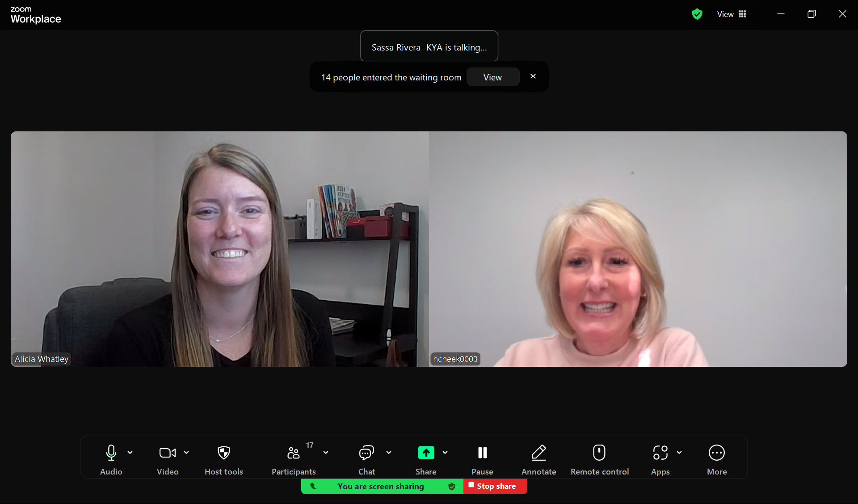Open the Apps icon

[x=660, y=453]
